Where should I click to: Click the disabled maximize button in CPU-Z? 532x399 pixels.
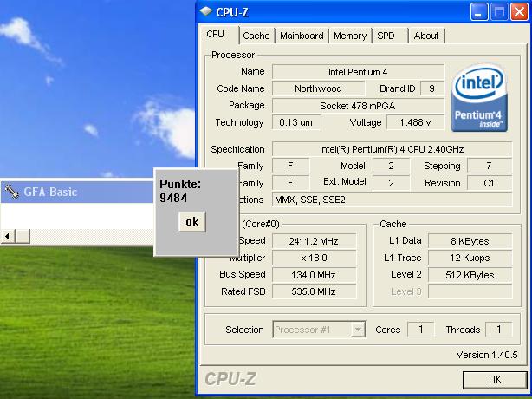click(499, 11)
